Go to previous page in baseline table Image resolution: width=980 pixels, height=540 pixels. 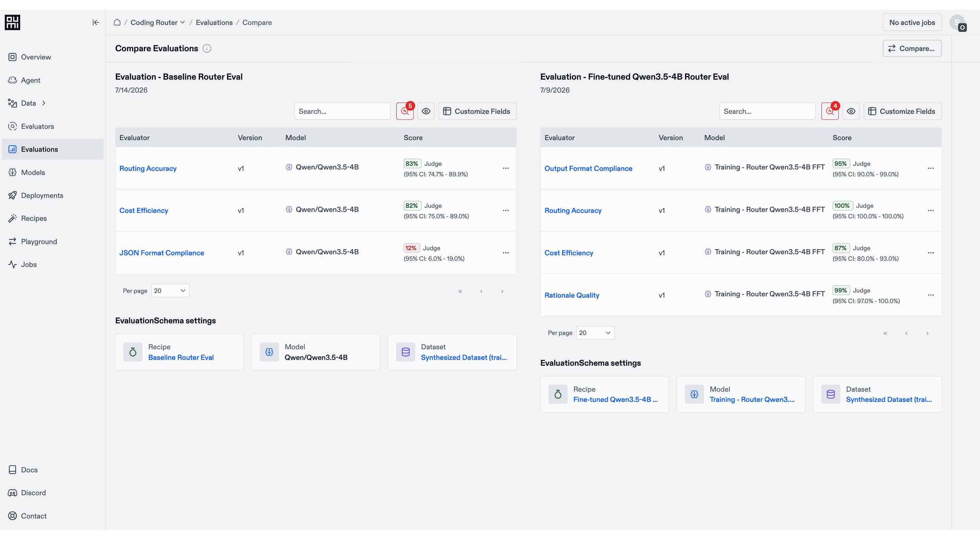[x=481, y=291]
